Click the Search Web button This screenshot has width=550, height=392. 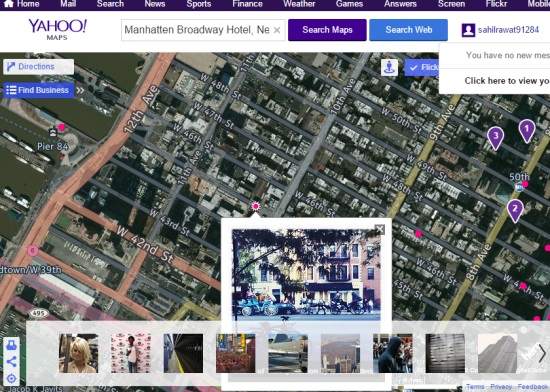point(408,30)
